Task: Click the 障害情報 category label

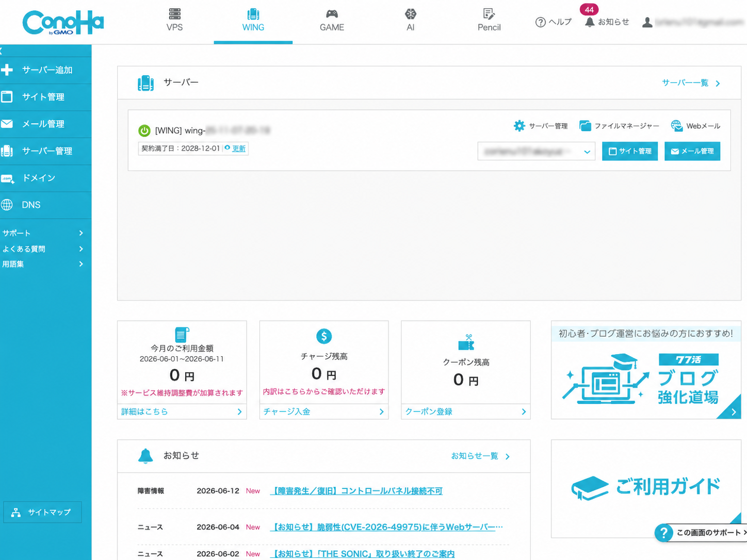Action: click(x=151, y=491)
